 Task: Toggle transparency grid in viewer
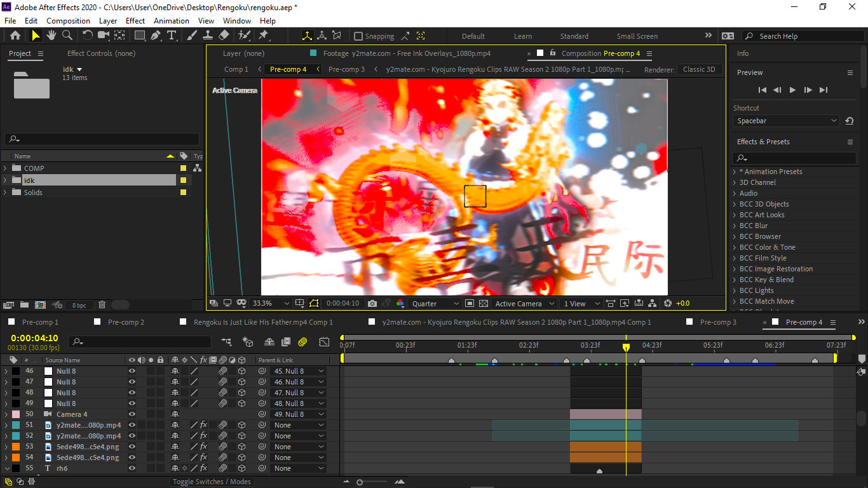[x=484, y=304]
